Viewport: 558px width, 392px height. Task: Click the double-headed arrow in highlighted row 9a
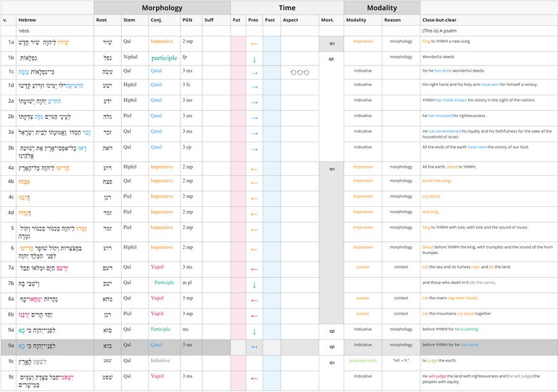tap(254, 347)
